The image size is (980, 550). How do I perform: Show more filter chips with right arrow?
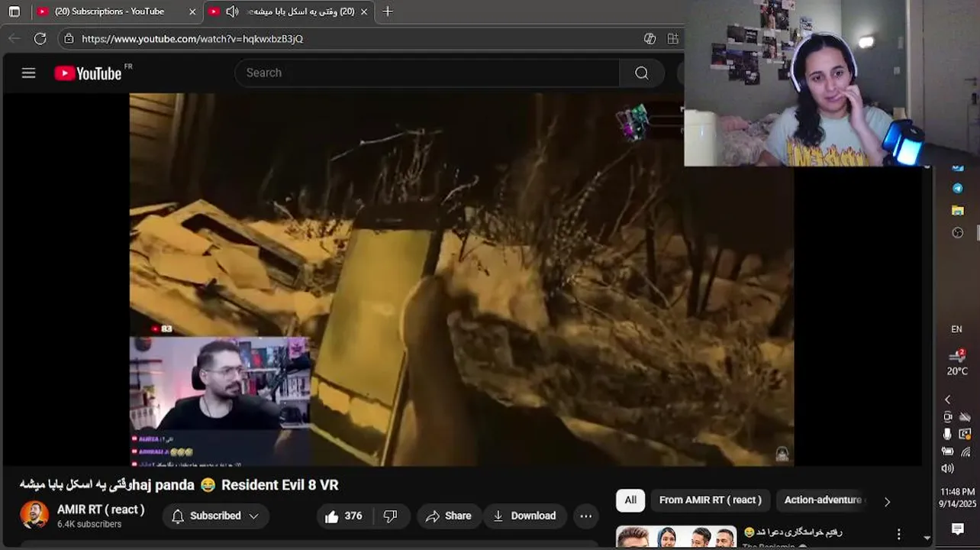[887, 501]
